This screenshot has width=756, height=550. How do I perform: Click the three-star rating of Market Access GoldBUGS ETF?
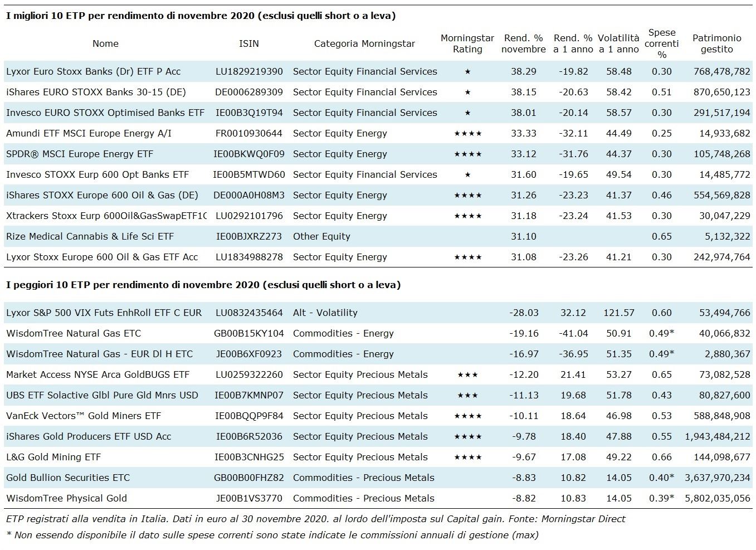point(467,375)
